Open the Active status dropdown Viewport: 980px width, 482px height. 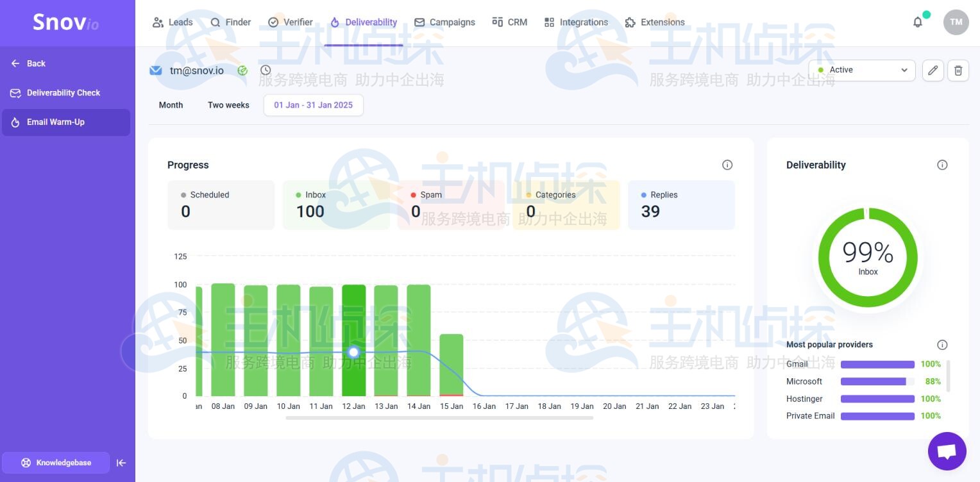coord(862,71)
